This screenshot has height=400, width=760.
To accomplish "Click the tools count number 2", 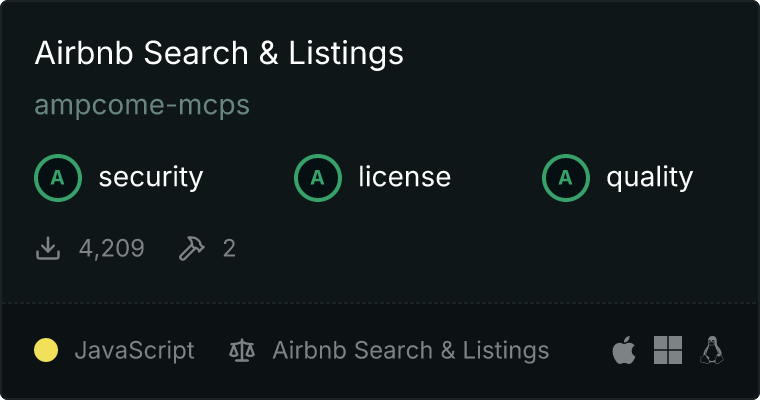I will [229, 248].
